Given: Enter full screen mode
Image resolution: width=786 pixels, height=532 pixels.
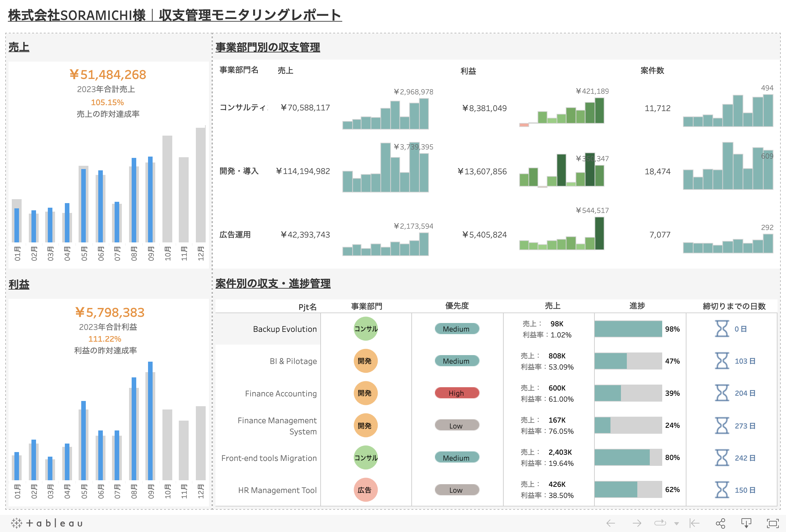Looking at the screenshot, I should click(773, 523).
